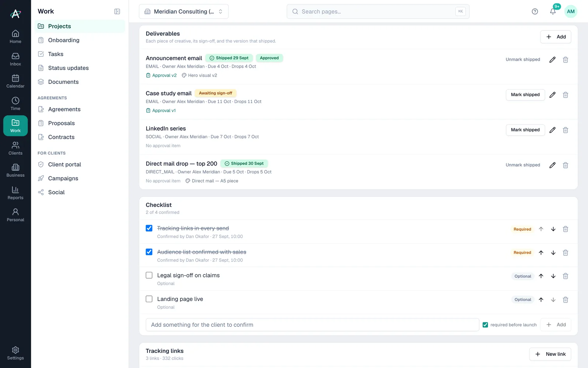This screenshot has width=588, height=368.
Task: Open Proposals in the sidebar
Action: click(x=80, y=123)
